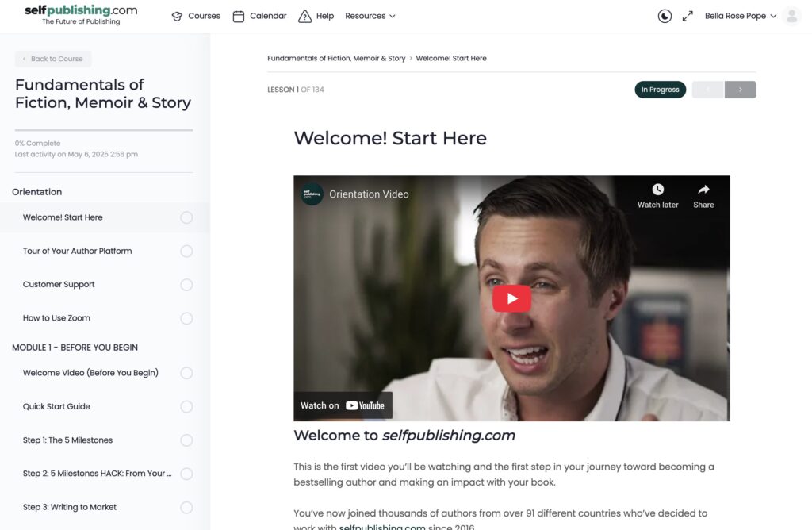Click the Orientation section heading
Screen dimensions: 812x530
click(x=36, y=192)
